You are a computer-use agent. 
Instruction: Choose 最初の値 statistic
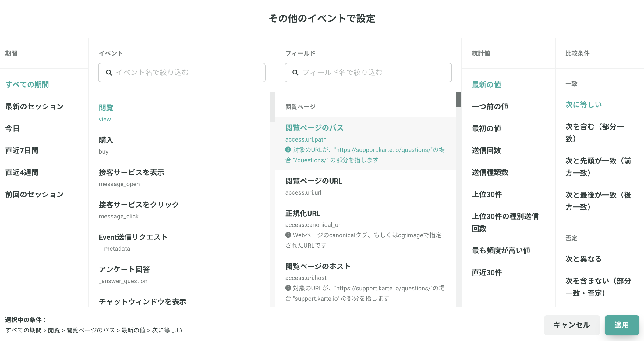[x=487, y=128]
